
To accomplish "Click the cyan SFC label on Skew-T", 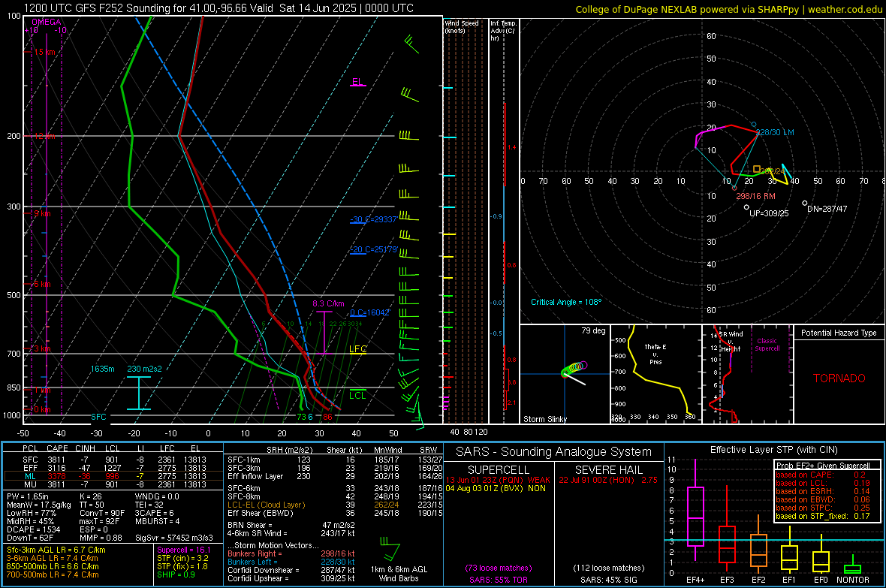I will pos(98,417).
